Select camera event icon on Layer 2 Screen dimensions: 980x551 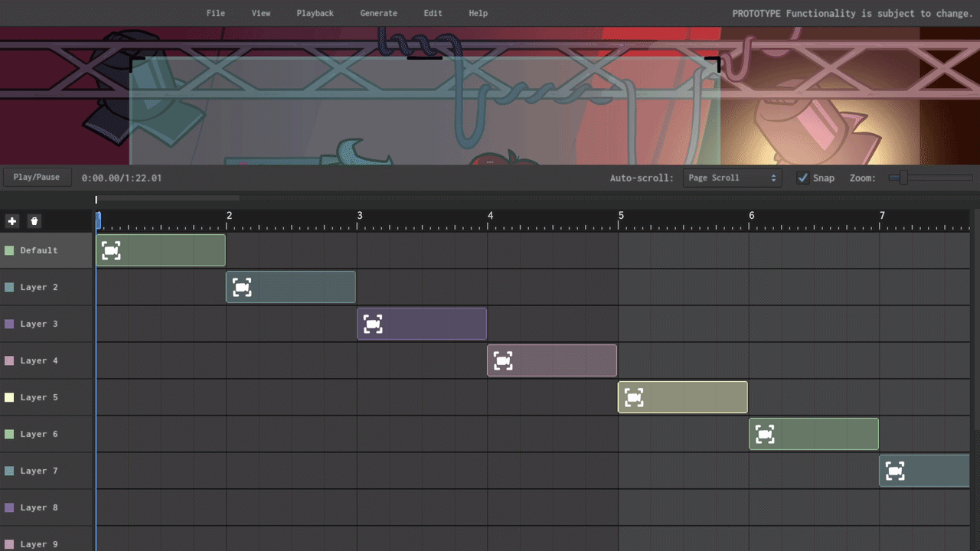pyautogui.click(x=242, y=287)
